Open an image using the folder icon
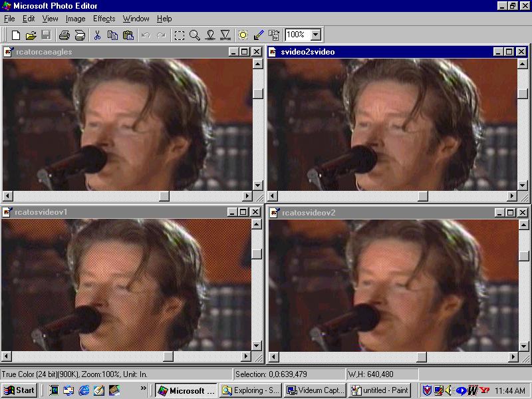Image resolution: width=532 pixels, height=399 pixels. 31,35
